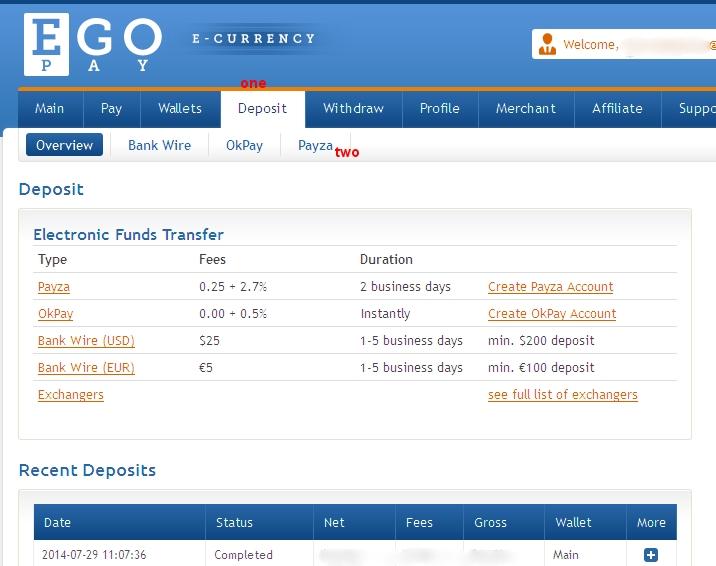716x566 pixels.
Task: Open the Support tab
Action: (x=689, y=109)
